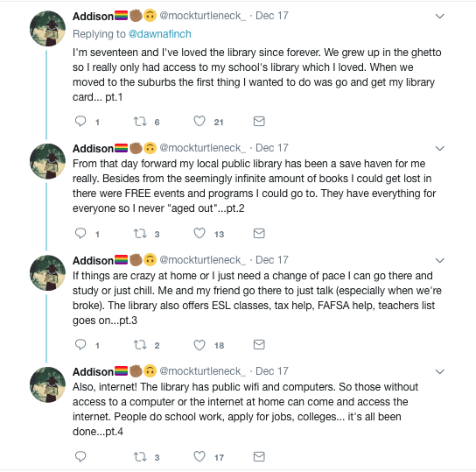This screenshot has height=472, width=476.
Task: Open the @dawnafinch profile link
Action: (x=160, y=34)
